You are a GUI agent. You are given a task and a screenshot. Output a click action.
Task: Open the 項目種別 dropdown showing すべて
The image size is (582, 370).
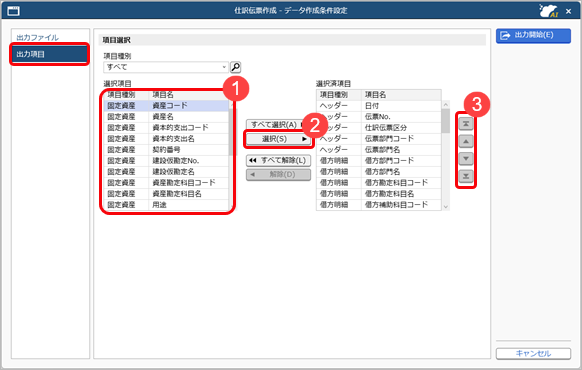(166, 67)
